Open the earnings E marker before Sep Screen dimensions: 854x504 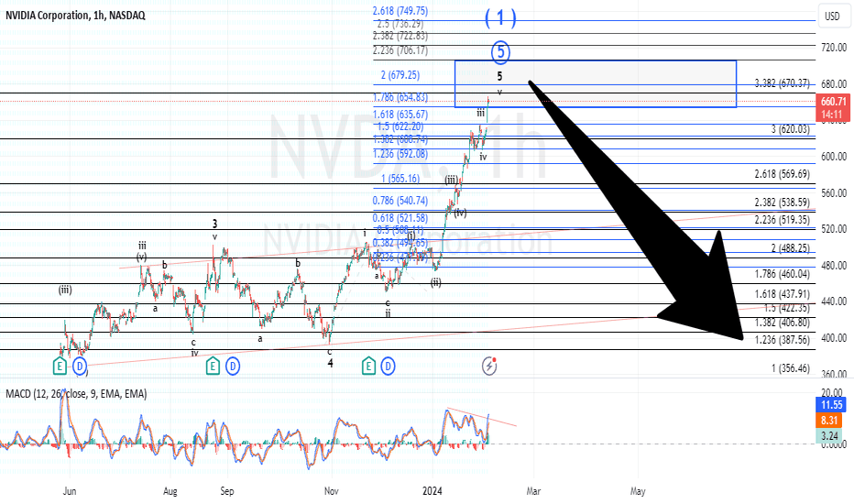(213, 367)
